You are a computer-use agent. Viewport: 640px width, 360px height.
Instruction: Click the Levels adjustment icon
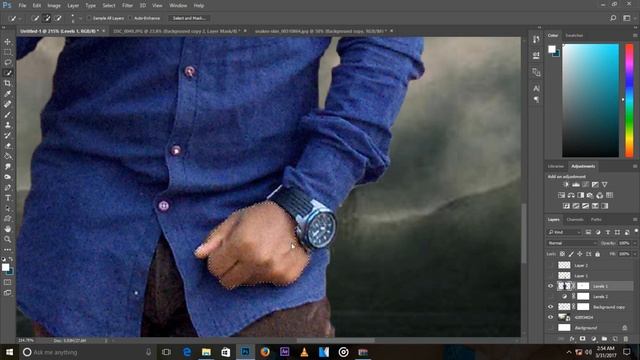[576, 184]
